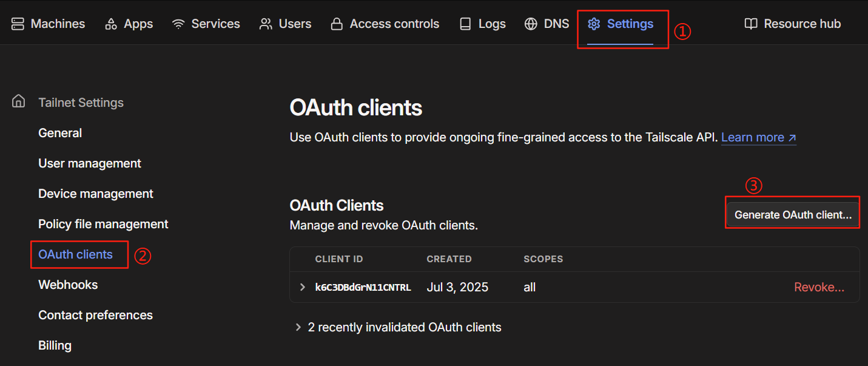Click the Tailnet Settings heading
Image resolution: width=868 pixels, height=366 pixels.
(81, 103)
